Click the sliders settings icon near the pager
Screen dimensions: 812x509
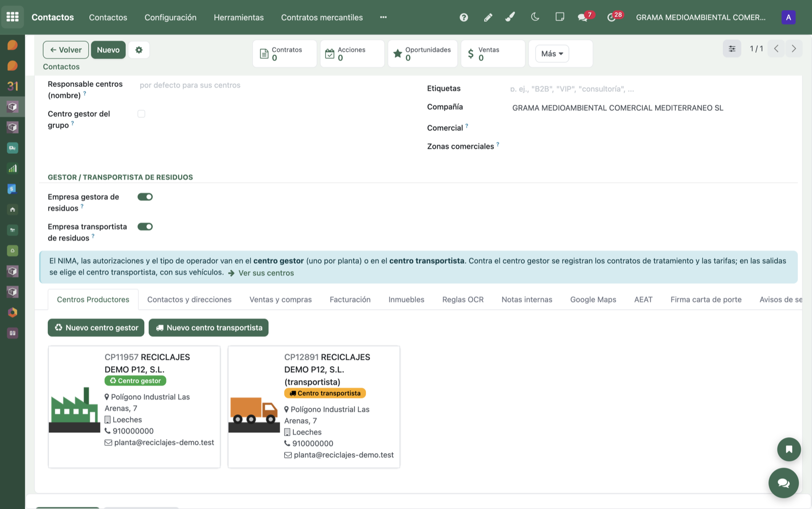tap(732, 49)
